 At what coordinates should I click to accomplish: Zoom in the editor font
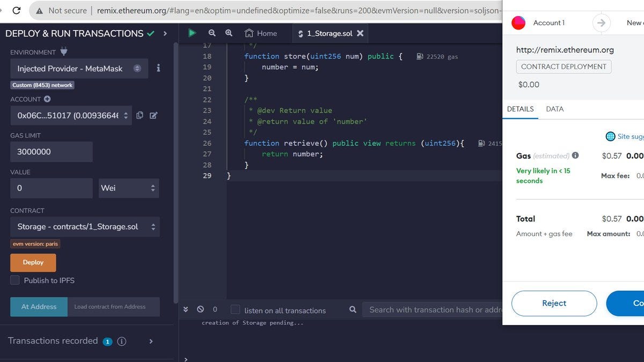point(229,33)
